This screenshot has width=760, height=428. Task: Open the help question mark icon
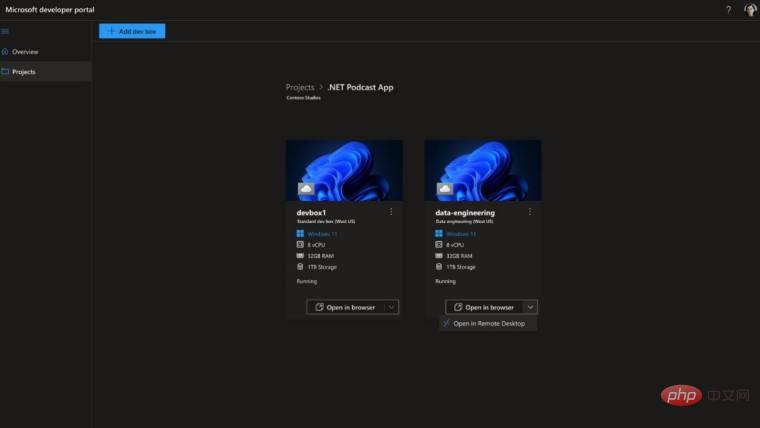click(x=728, y=10)
